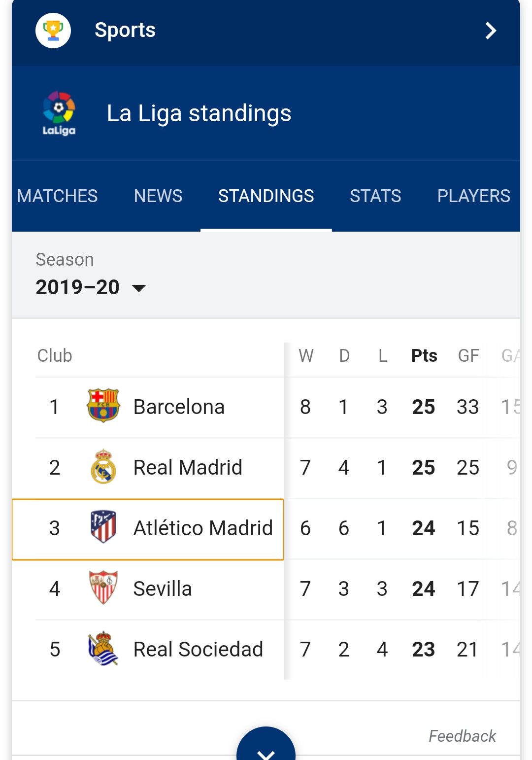Open the PLAYERS tab
532x760 pixels.
pos(473,196)
